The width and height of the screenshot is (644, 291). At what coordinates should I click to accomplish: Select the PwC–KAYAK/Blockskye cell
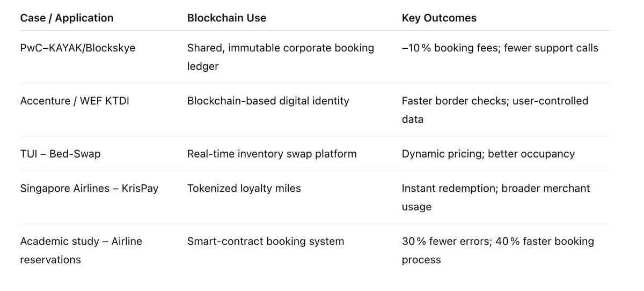[78, 48]
